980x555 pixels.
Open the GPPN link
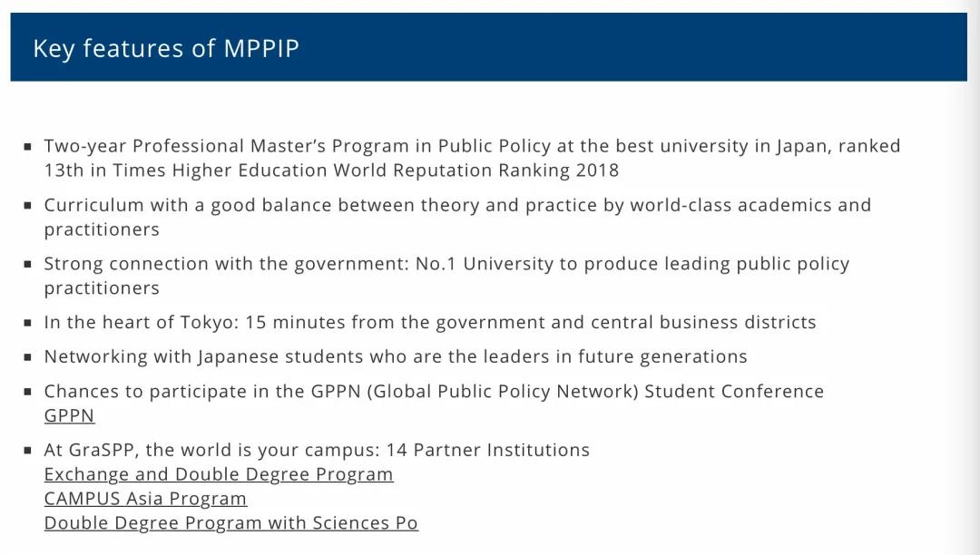coord(69,416)
